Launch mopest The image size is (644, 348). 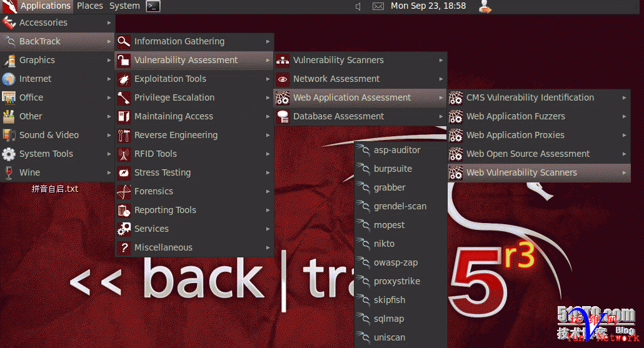click(x=401, y=226)
